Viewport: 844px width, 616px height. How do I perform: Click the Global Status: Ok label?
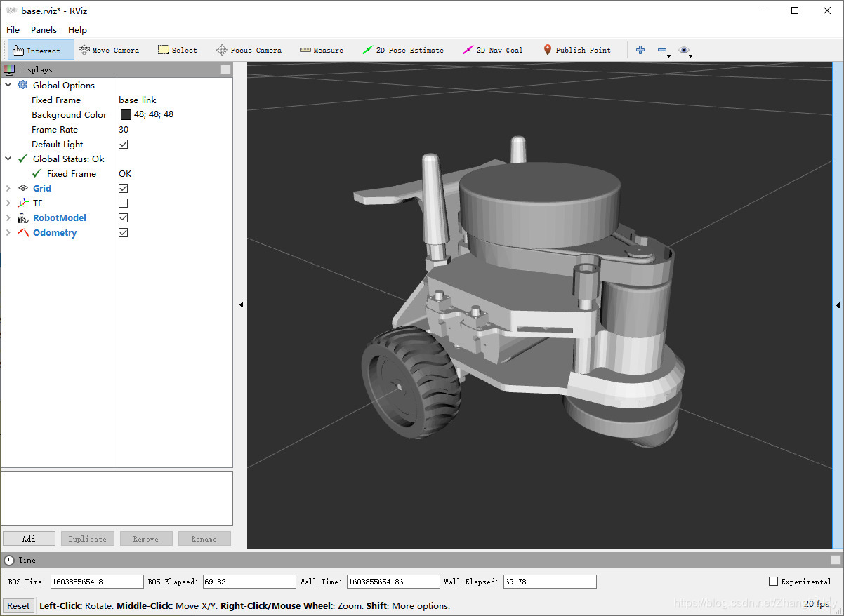click(x=69, y=159)
